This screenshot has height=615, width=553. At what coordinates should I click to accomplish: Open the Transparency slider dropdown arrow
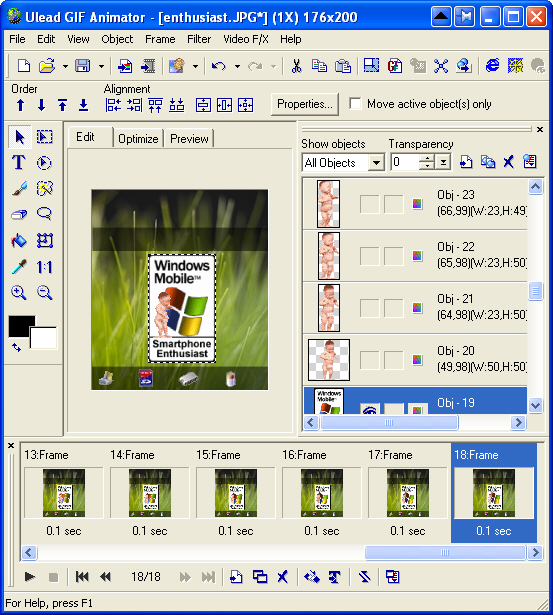pyautogui.click(x=444, y=162)
